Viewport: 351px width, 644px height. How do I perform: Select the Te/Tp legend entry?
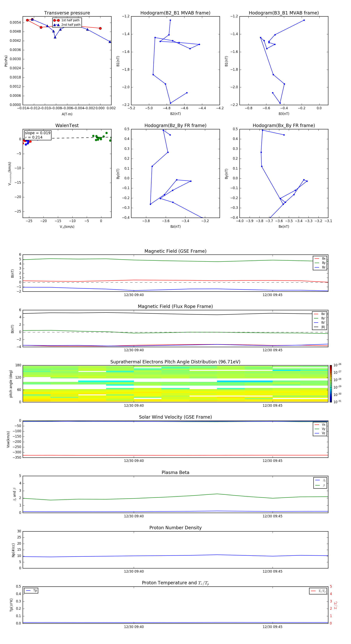click(318, 591)
